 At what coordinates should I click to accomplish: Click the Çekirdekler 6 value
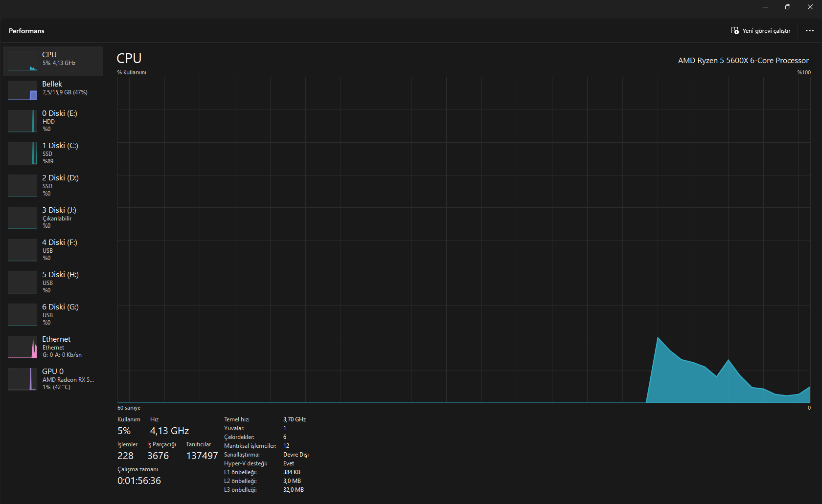coord(285,437)
